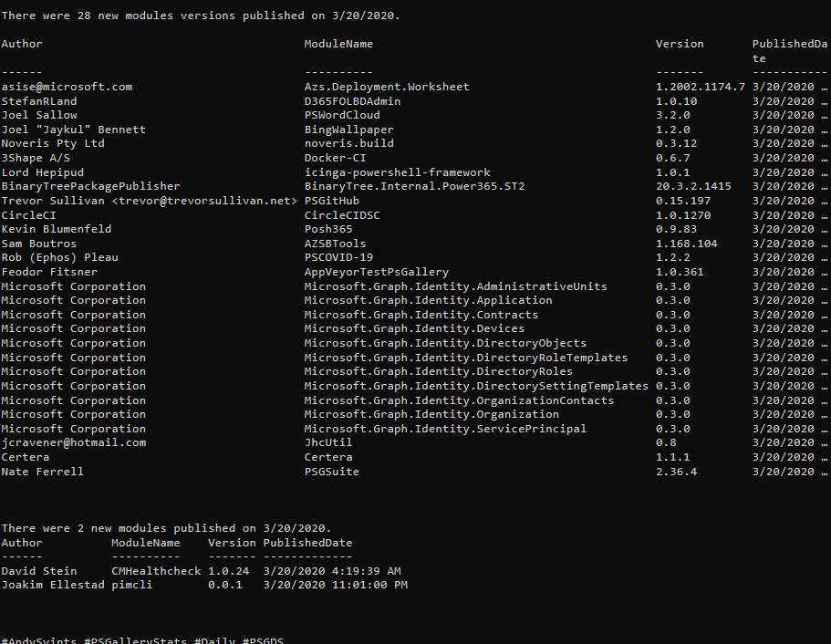831x644 pixels.
Task: Select version '1.0.1270'
Action: pos(683,215)
